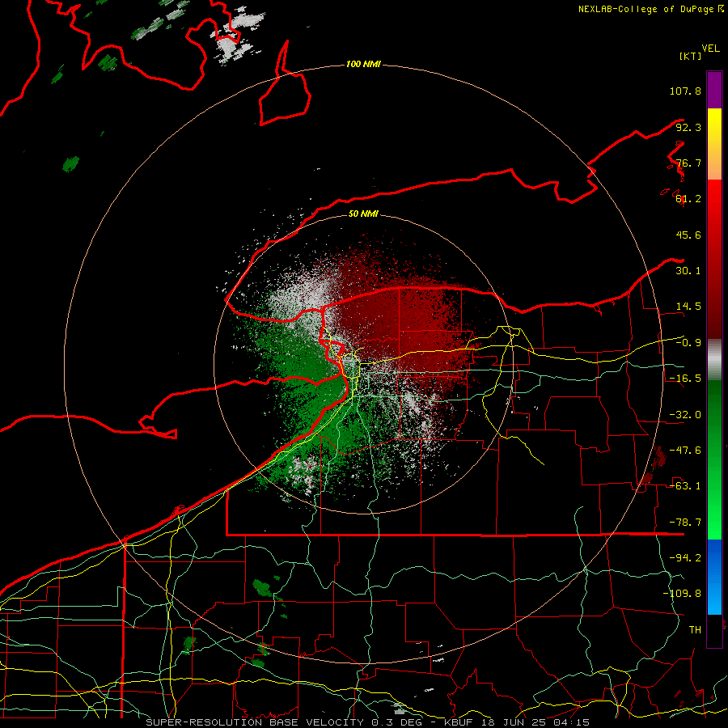Click the 61.2 velocity scale value
The image size is (728, 728).
(x=688, y=199)
